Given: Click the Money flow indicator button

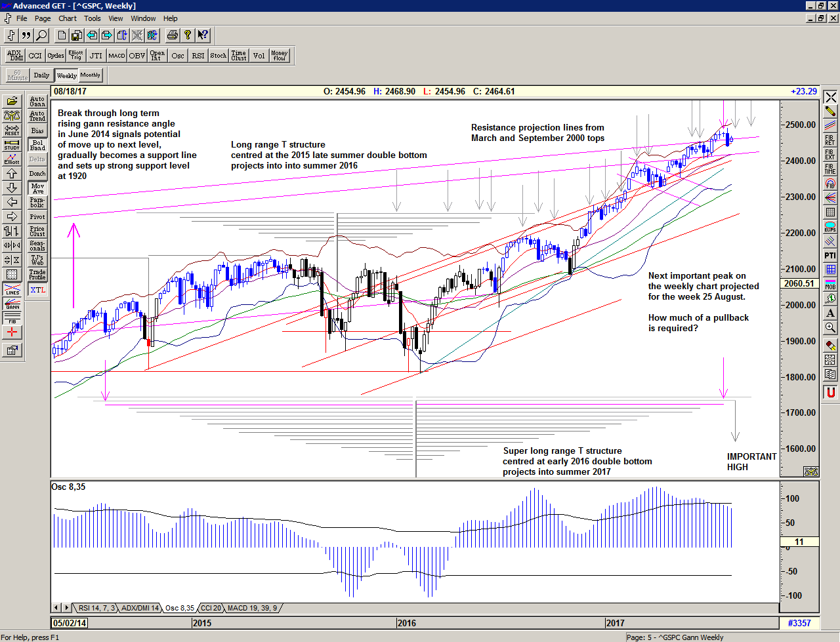Looking at the screenshot, I should pos(279,56).
